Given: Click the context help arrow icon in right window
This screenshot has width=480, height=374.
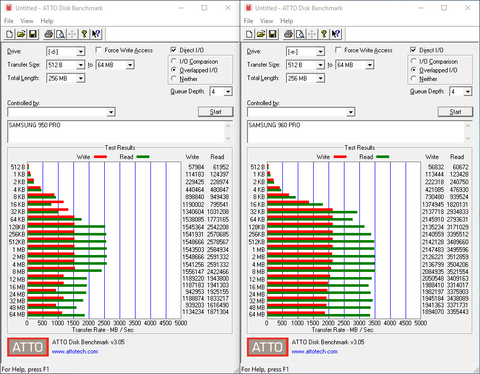Looking at the screenshot, I should 336,34.
